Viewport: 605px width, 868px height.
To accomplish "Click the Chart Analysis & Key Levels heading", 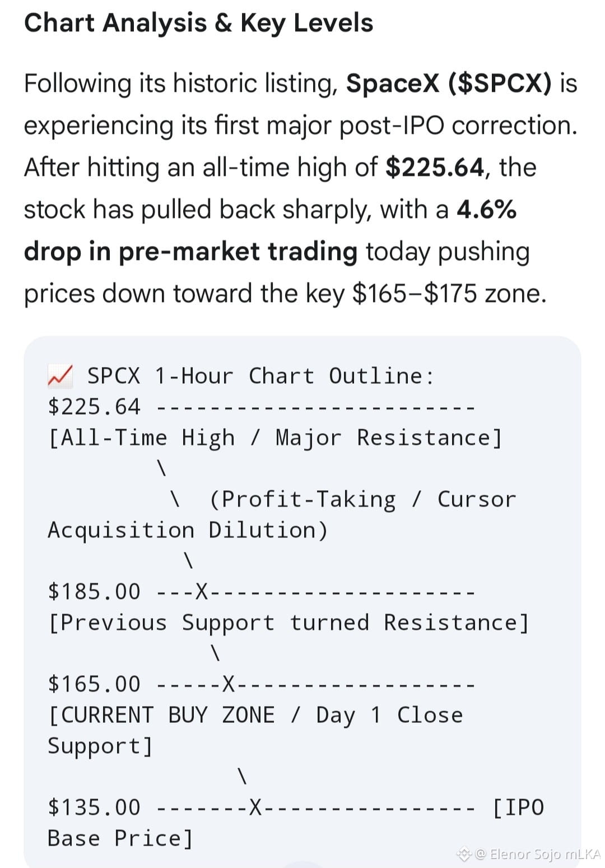I will click(x=199, y=23).
